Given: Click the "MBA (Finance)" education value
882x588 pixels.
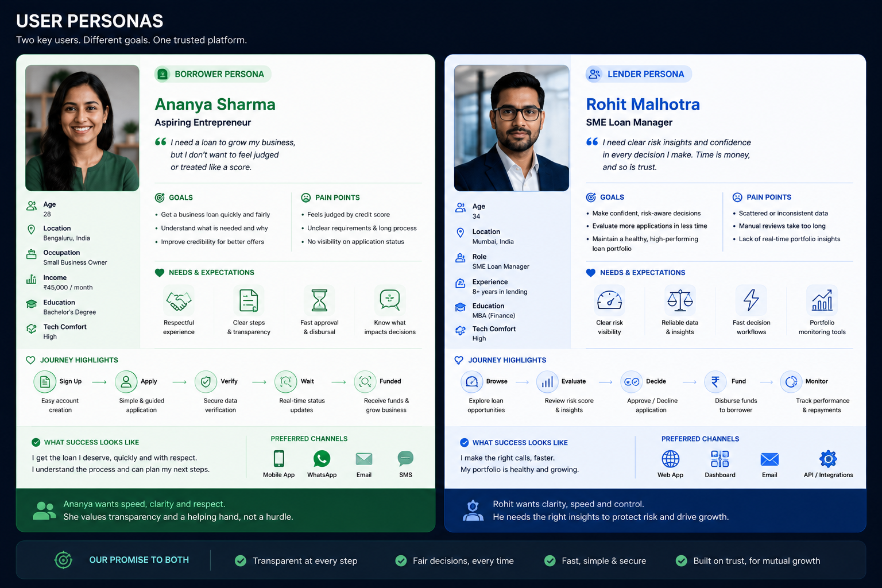Looking at the screenshot, I should [493, 316].
